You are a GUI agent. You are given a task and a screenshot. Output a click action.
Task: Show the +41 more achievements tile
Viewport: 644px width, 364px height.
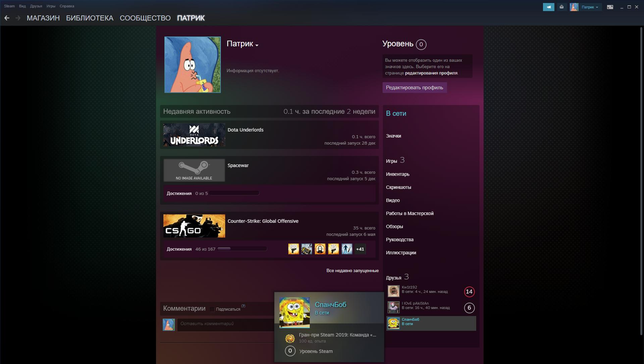(x=360, y=249)
